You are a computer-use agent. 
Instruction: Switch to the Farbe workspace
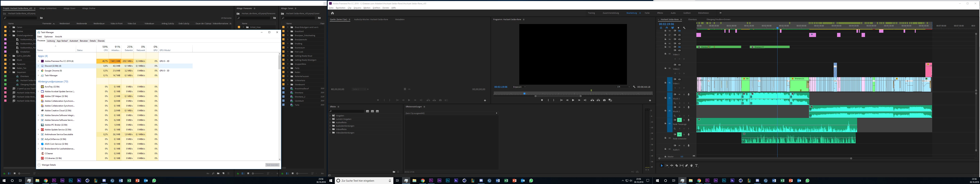(x=647, y=13)
